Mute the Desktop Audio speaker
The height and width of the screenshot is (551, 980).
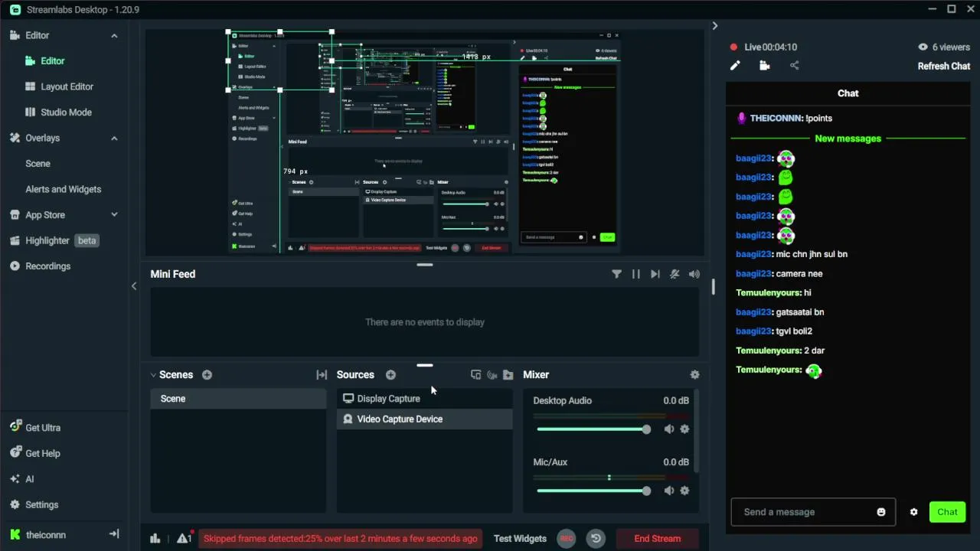point(669,429)
